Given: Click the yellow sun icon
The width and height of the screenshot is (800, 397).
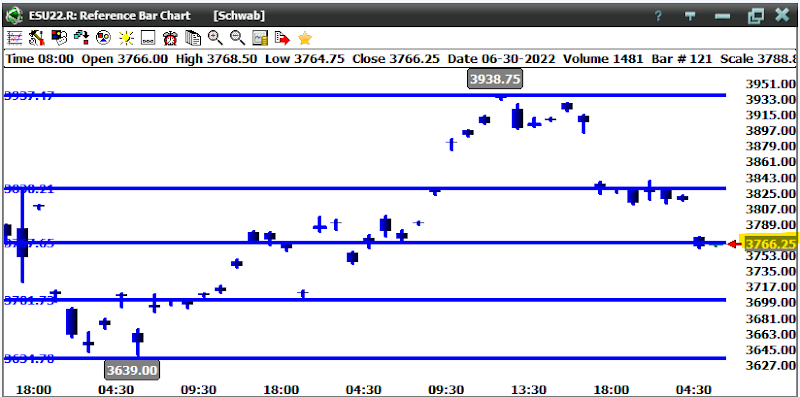Looking at the screenshot, I should coord(126,38).
